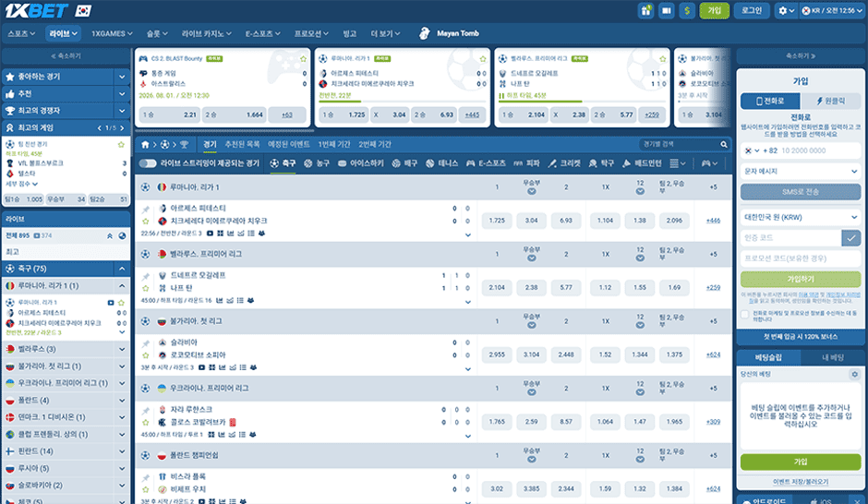
Task: Select the volleyball 배구 filter
Action: pos(404,163)
